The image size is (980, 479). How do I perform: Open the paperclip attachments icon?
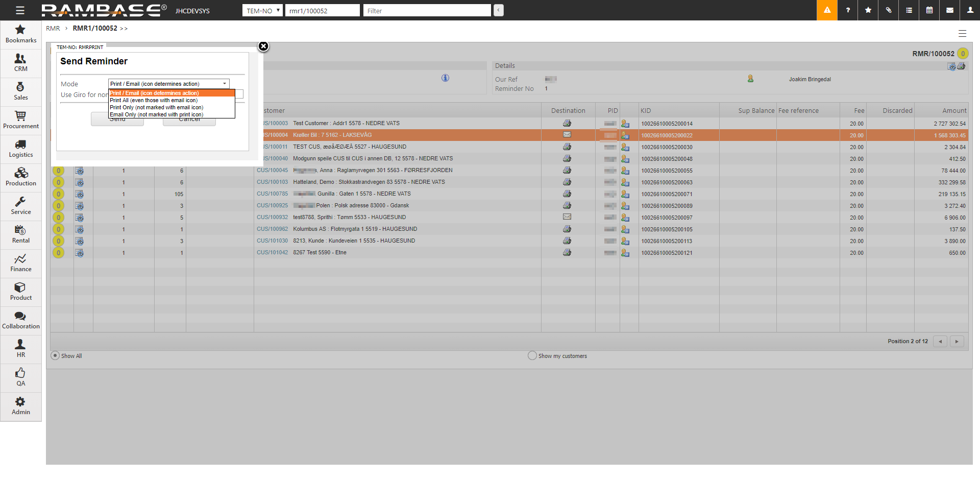[x=889, y=10]
